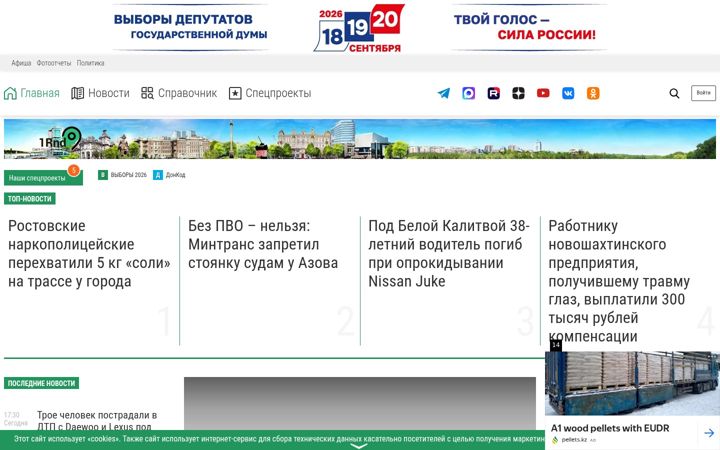Click the star icon beside Спецпроекты
The image size is (720, 450).
click(x=235, y=93)
